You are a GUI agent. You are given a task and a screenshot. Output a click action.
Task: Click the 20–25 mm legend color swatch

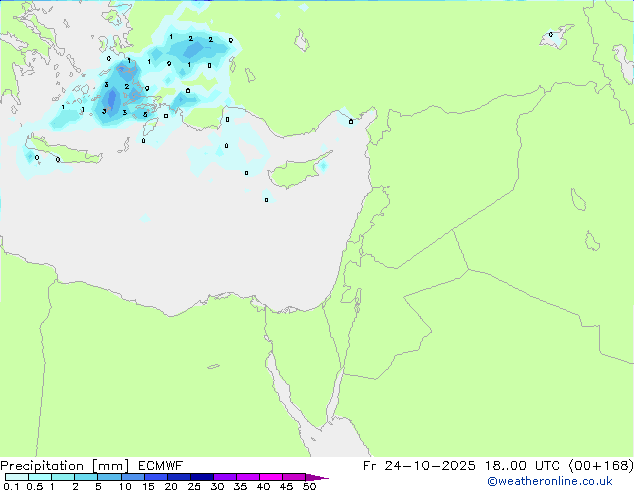(178, 477)
